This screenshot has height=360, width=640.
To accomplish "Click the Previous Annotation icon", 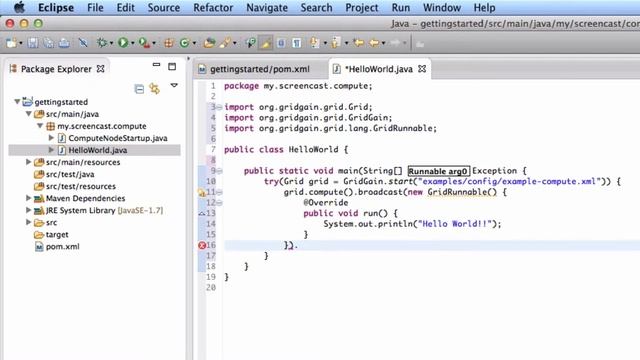I will 336,43.
